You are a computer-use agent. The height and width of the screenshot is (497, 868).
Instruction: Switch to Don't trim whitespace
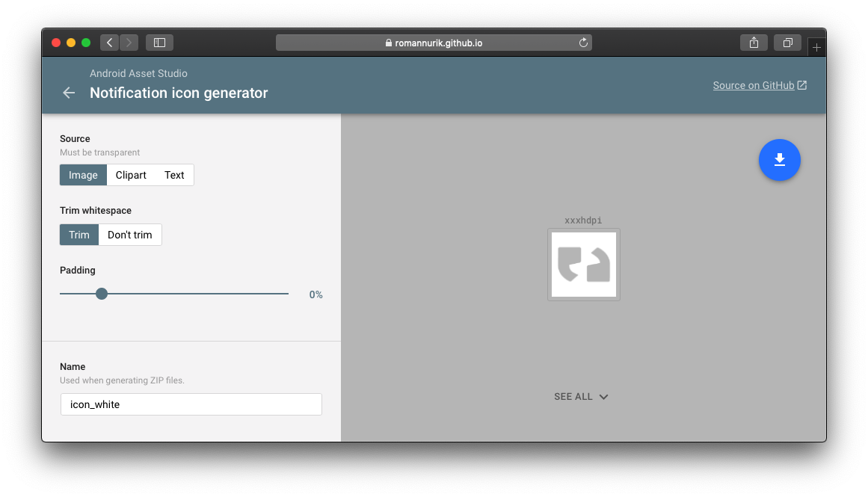point(129,234)
